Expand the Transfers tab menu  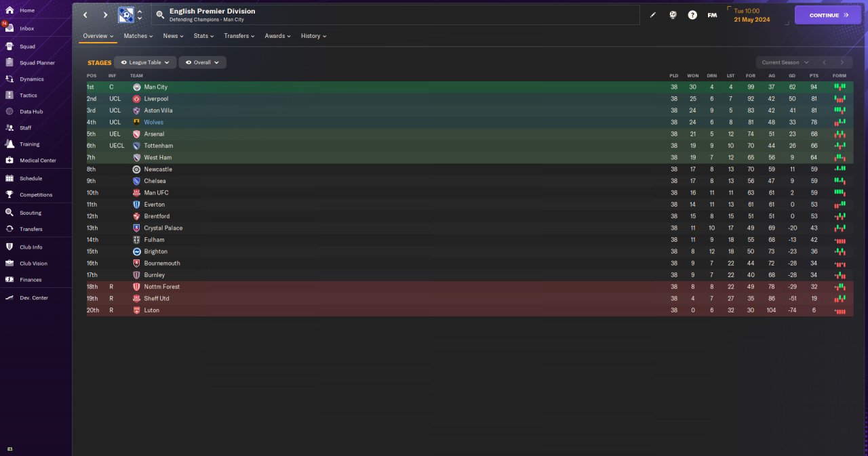[239, 36]
